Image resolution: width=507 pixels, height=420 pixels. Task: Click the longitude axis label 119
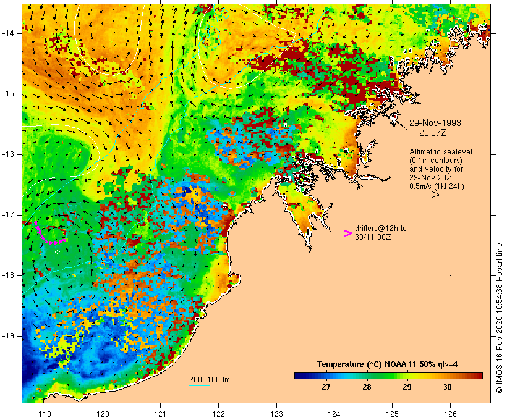coord(45,414)
